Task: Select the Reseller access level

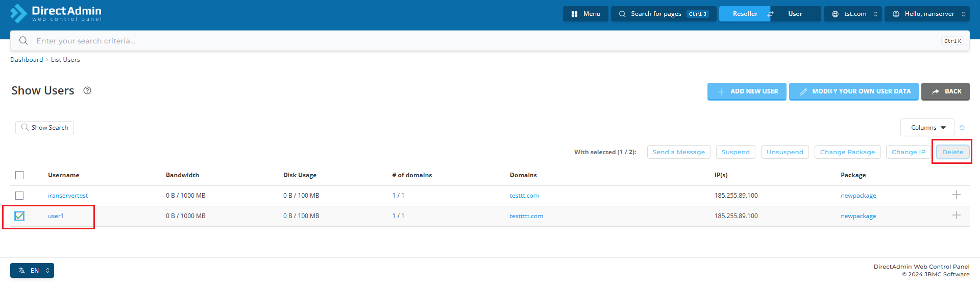Action: coord(745,14)
